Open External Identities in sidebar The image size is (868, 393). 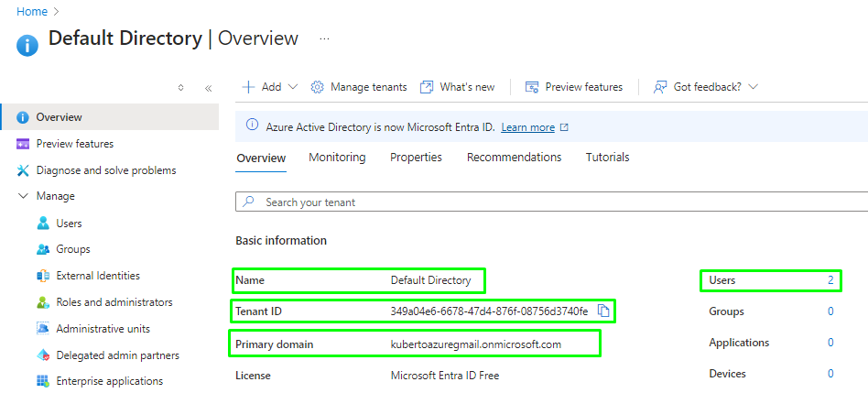pos(98,276)
